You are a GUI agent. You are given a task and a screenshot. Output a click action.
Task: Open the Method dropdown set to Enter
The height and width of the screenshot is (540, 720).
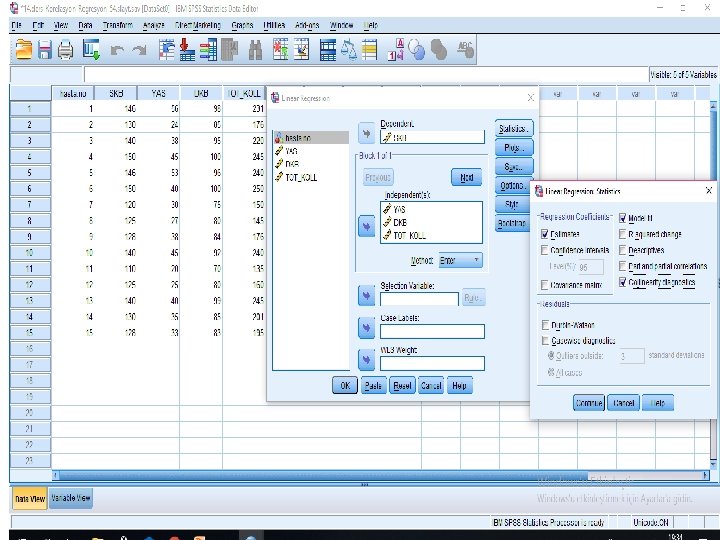(461, 260)
